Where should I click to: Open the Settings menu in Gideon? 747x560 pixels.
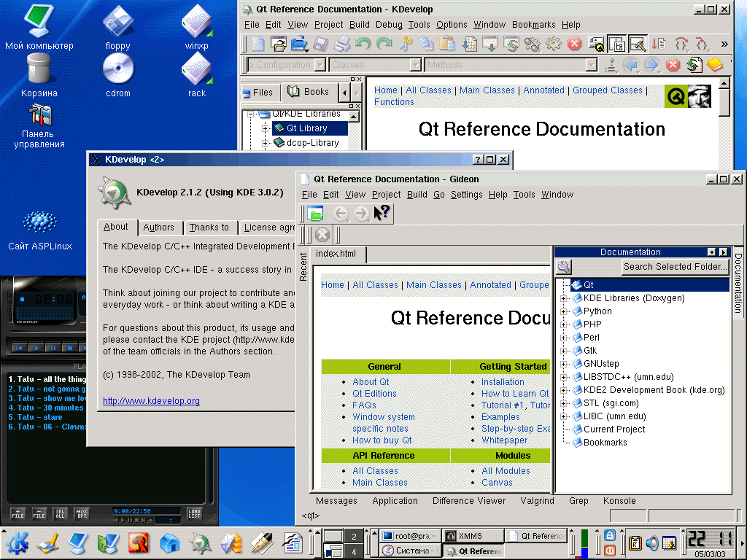(x=466, y=194)
